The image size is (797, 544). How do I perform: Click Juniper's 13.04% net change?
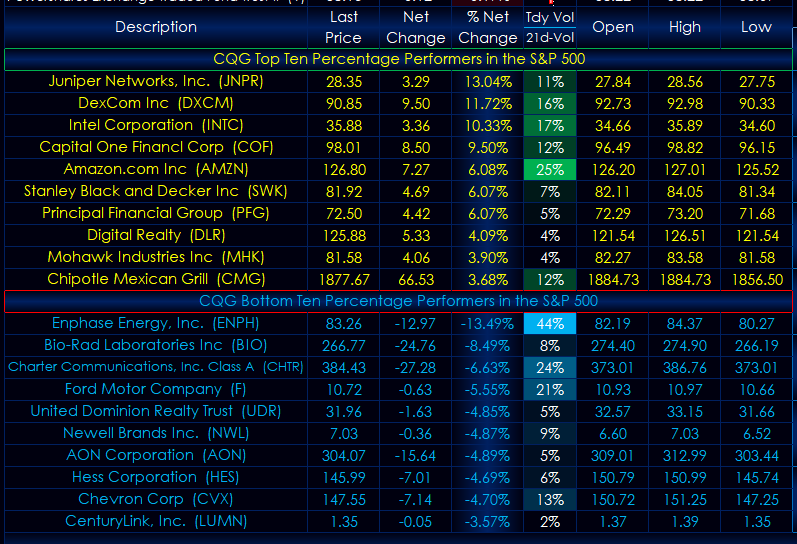click(x=487, y=81)
